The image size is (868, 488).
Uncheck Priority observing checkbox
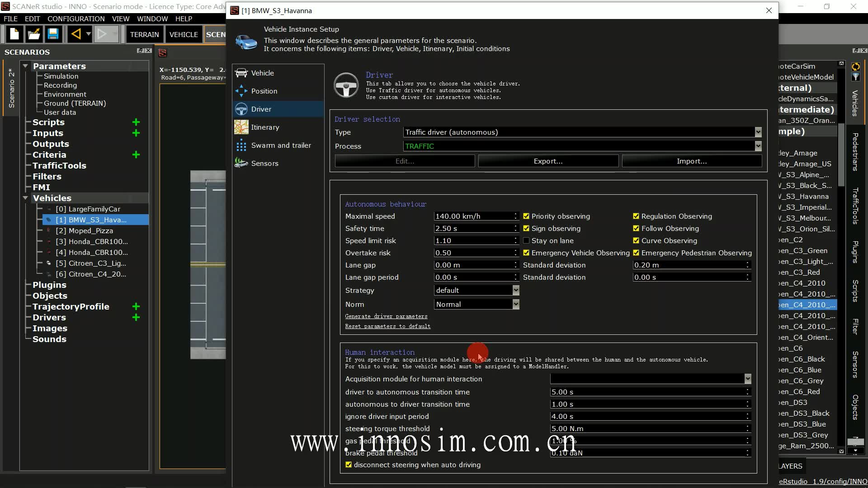click(526, 216)
